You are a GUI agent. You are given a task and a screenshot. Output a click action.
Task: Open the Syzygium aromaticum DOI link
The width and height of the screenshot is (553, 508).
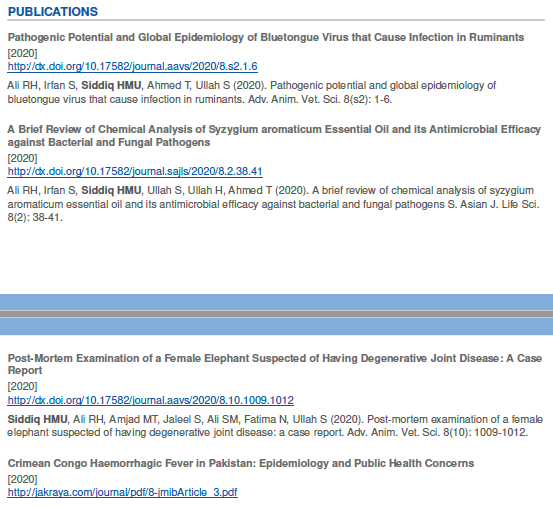[135, 171]
